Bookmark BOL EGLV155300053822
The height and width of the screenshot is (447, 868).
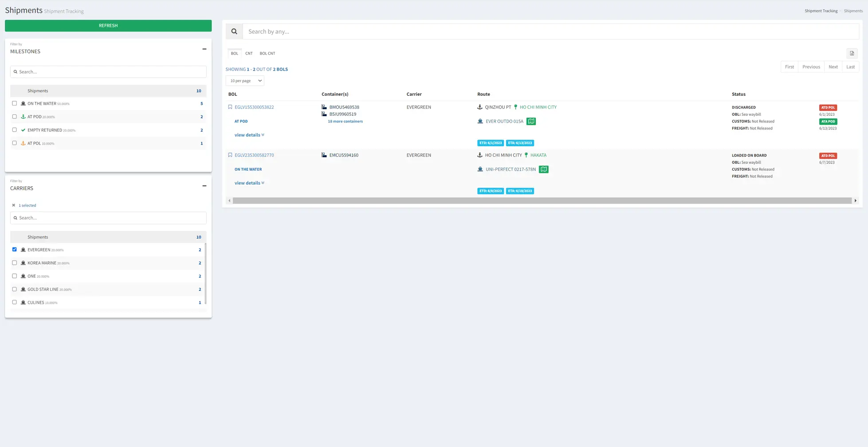click(230, 107)
